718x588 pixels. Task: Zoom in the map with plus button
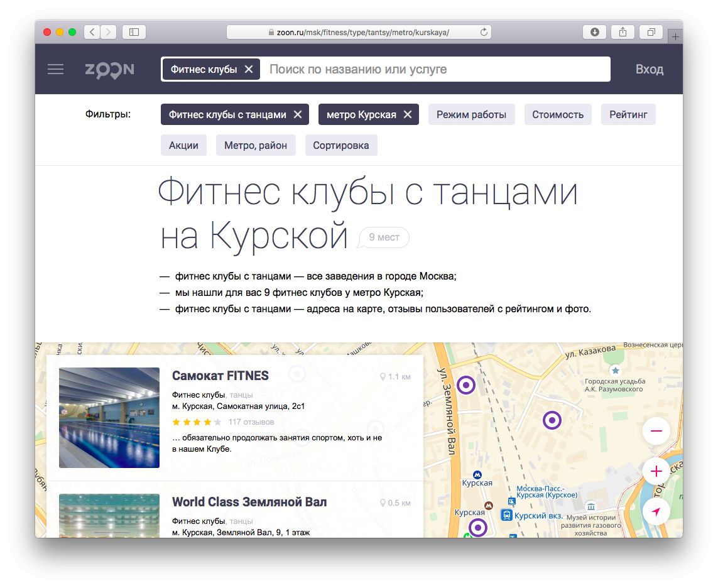pyautogui.click(x=656, y=471)
